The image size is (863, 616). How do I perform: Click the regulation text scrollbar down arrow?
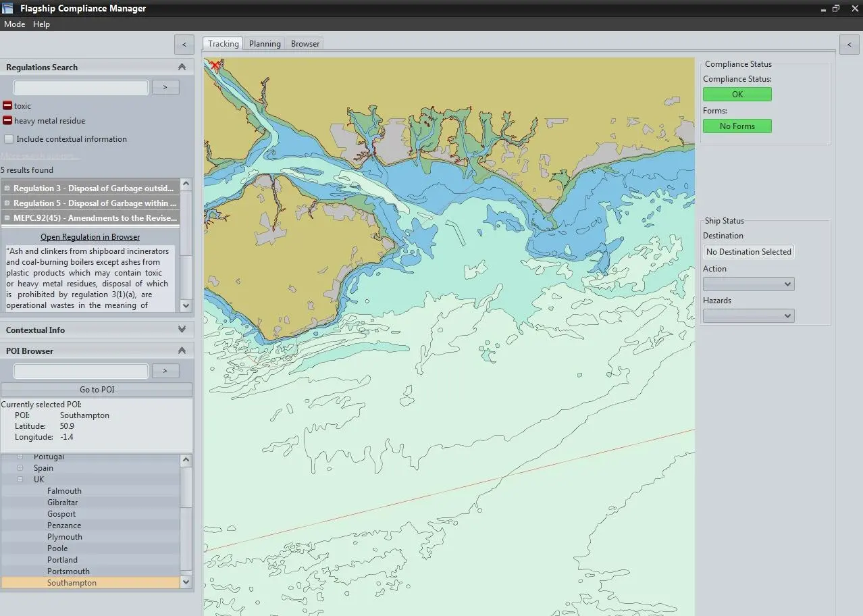186,305
